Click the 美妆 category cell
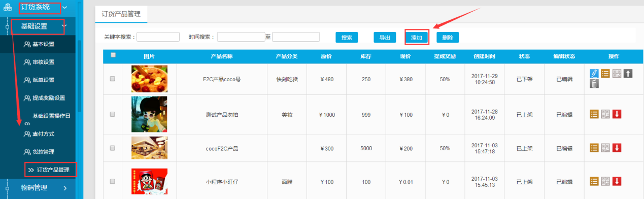 point(287,115)
